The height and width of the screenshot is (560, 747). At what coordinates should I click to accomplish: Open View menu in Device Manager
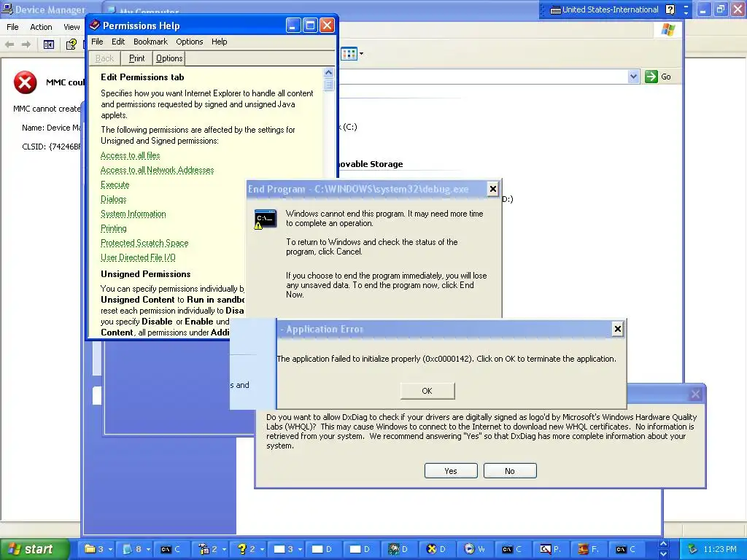[71, 27]
